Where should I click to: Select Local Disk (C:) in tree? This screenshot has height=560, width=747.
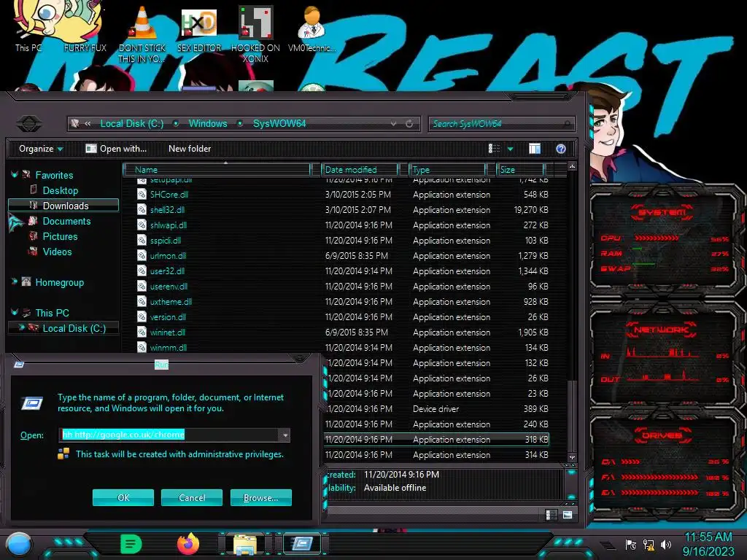click(74, 328)
